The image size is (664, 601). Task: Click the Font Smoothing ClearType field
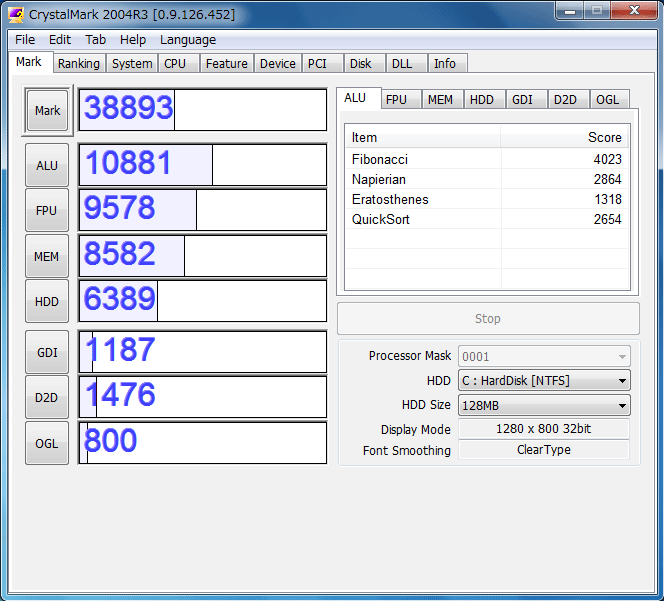[x=544, y=449]
